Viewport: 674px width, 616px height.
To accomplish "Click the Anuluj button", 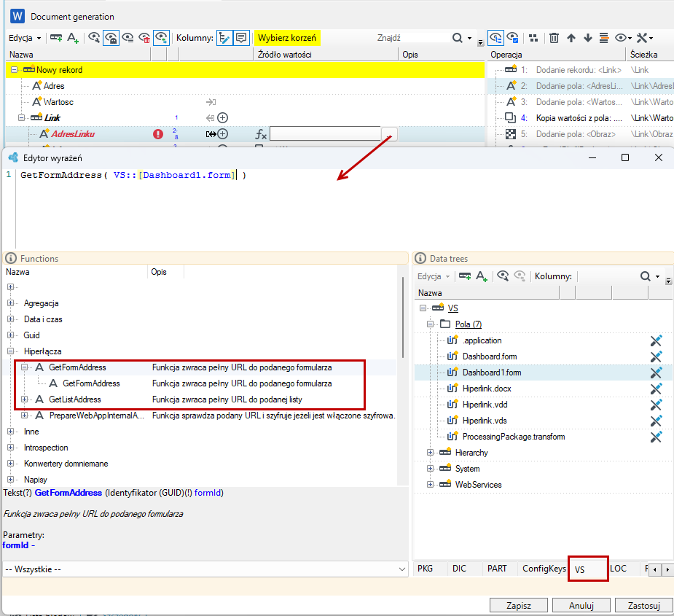I will 581,606.
